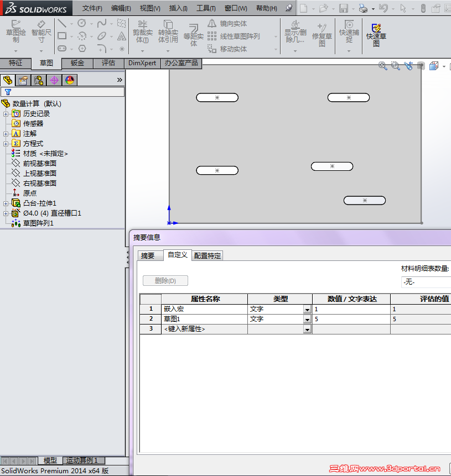
Task: Open the 材料明细表数量 dropdown showing -无-
Action: point(426,282)
